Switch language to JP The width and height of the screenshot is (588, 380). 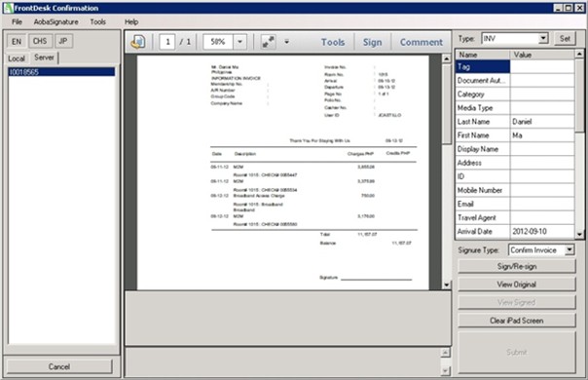(x=63, y=41)
